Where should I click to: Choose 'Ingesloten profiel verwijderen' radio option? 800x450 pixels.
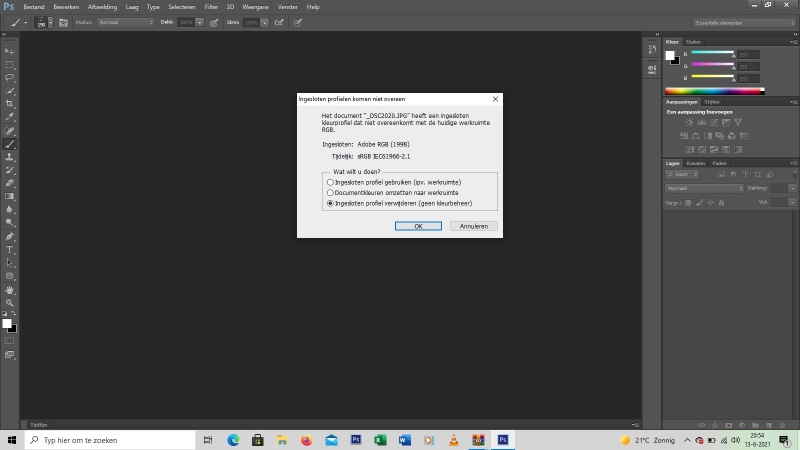point(330,203)
